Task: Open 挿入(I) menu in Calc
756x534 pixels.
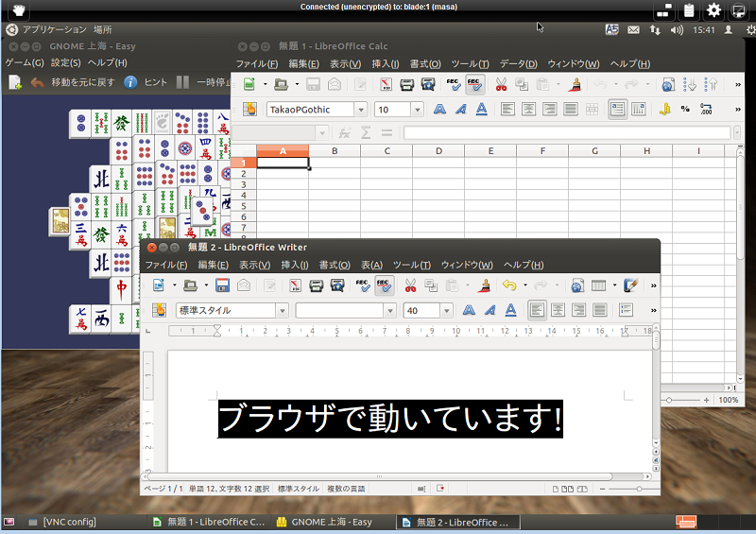Action: [386, 63]
